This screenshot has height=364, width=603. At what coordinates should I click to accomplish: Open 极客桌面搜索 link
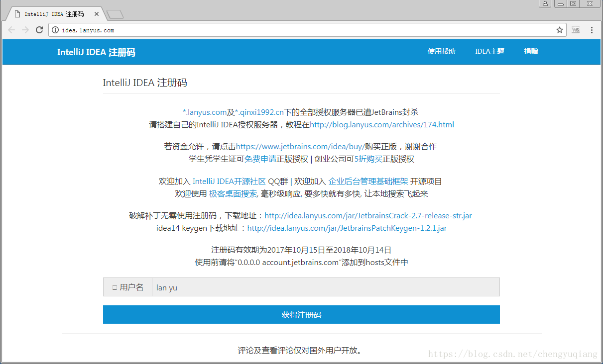click(233, 193)
